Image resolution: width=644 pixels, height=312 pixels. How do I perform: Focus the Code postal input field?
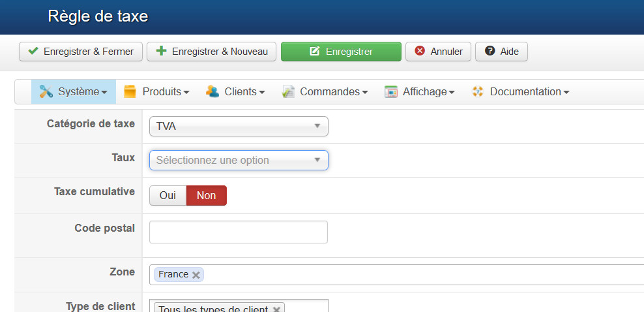coord(239,232)
